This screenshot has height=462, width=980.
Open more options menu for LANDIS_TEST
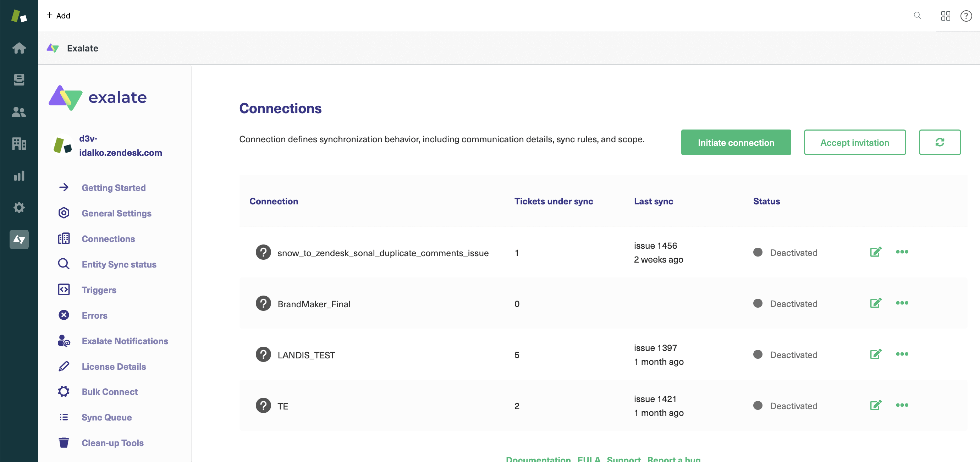902,354
